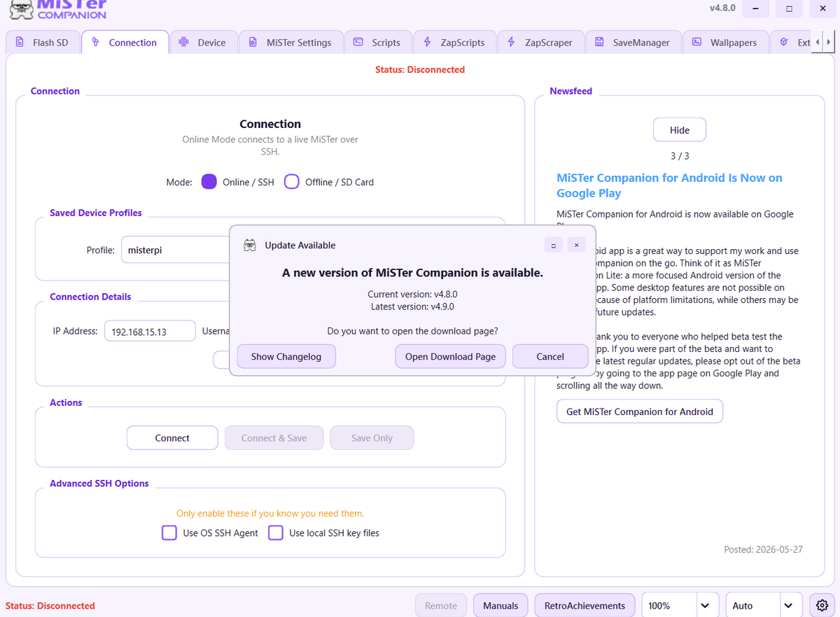Open the settings gear in status bar
840x617 pixels.
click(x=822, y=605)
